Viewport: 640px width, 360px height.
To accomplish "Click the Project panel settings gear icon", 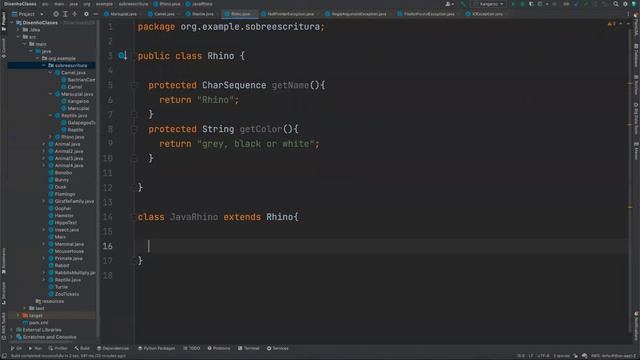I will click(86, 14).
